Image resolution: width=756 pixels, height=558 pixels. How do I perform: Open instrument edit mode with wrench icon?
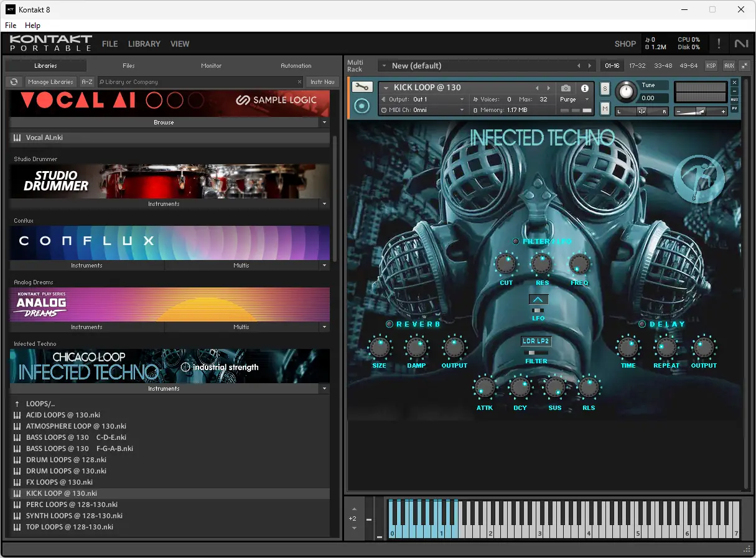click(x=362, y=88)
